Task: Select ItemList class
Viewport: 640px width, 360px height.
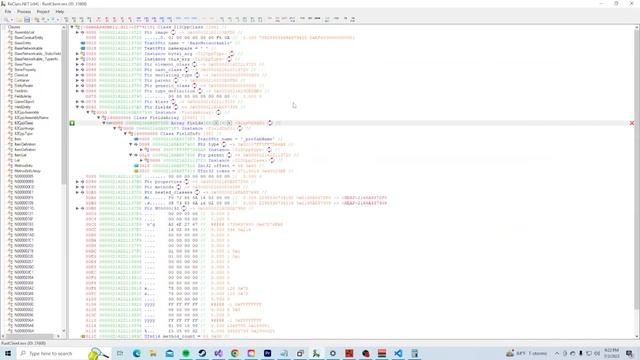Action: click(x=20, y=155)
